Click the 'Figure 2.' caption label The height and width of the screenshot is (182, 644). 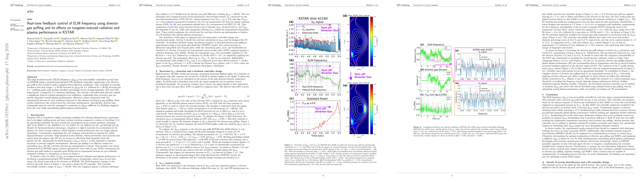tap(418, 127)
